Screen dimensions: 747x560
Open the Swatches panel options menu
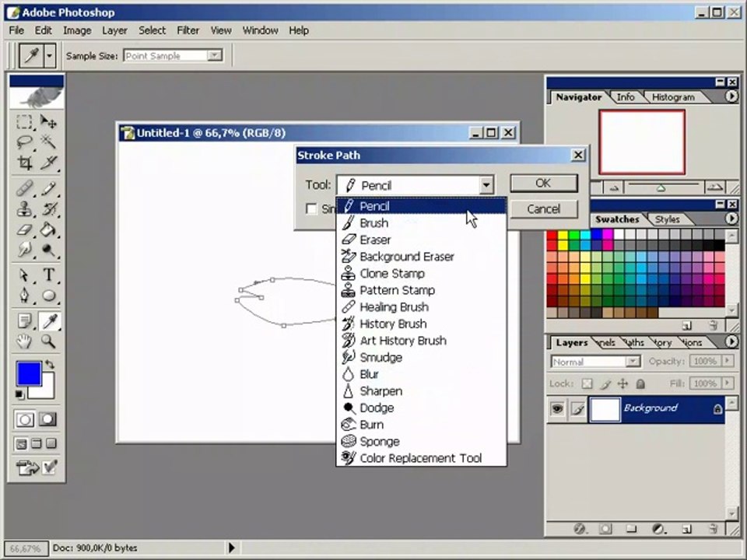731,219
